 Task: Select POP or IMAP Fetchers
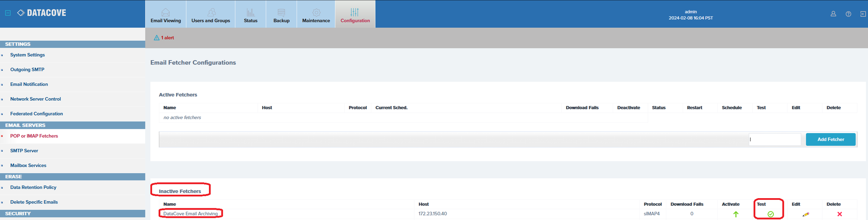point(34,136)
